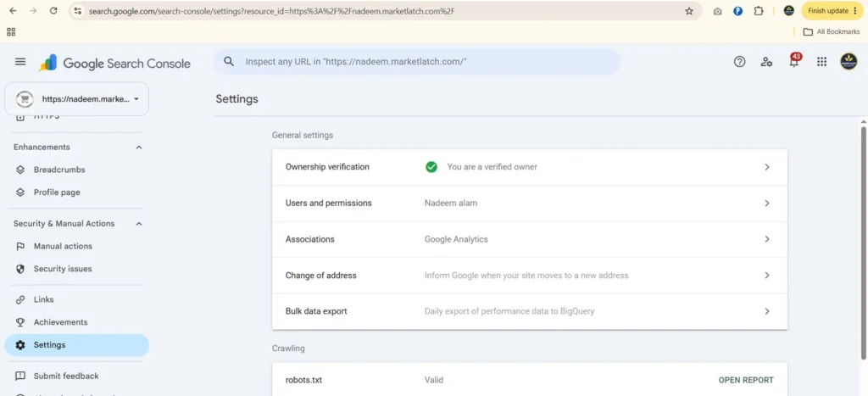Open the Chrome apps grid shortcut

coord(11,31)
